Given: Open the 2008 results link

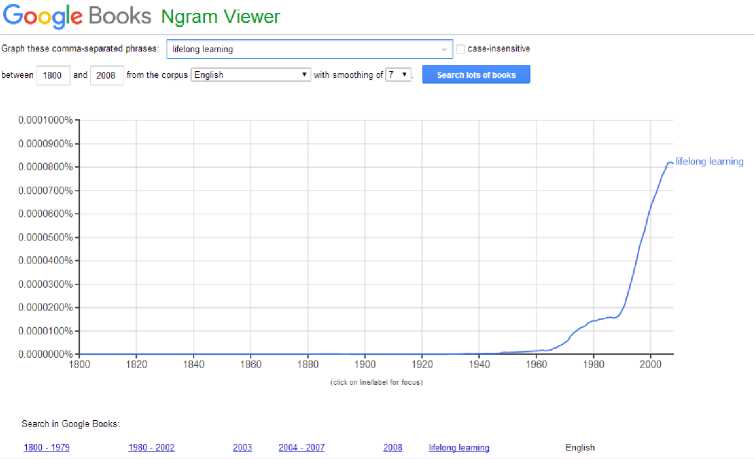Looking at the screenshot, I should click(392, 448).
